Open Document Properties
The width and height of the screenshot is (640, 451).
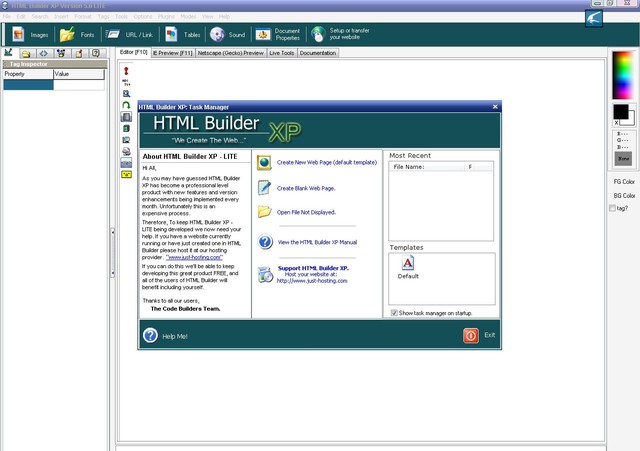(278, 35)
